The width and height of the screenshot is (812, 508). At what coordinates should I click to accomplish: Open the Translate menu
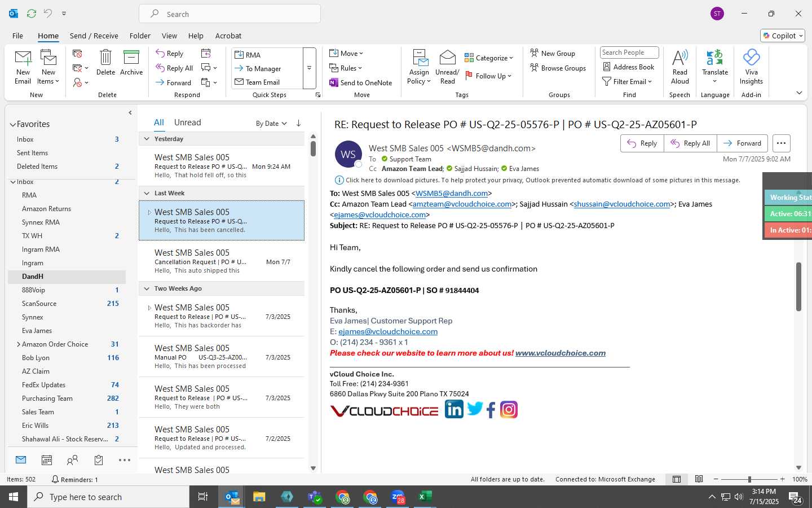715,67
